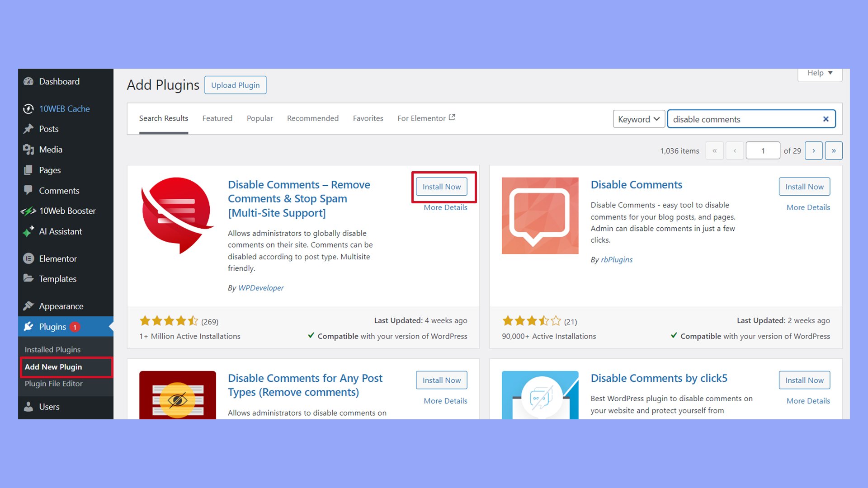
Task: Open the Keyword filter dropdown
Action: [x=638, y=119]
